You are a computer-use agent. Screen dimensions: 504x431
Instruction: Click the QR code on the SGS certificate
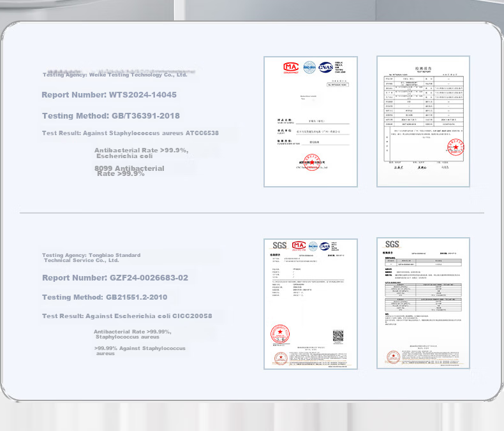click(338, 336)
